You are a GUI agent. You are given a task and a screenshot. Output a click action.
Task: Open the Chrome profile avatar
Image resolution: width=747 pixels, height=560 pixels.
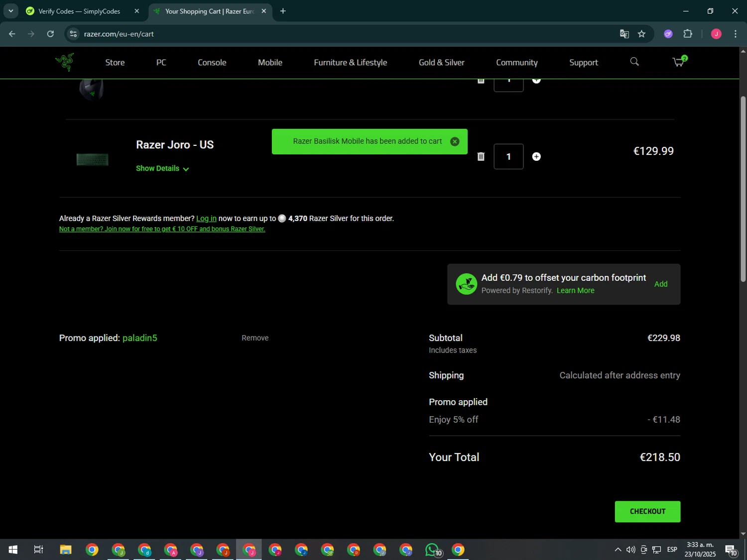tap(716, 34)
